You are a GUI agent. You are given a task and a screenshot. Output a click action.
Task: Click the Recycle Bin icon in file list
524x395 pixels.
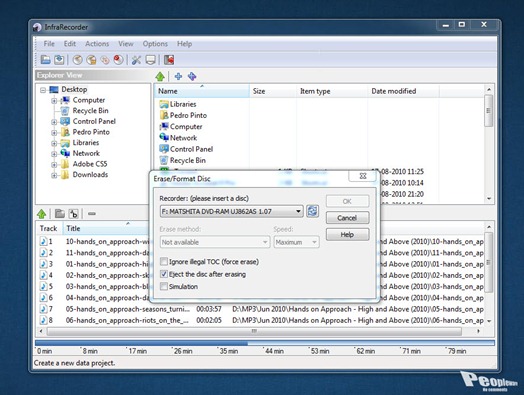coord(164,160)
